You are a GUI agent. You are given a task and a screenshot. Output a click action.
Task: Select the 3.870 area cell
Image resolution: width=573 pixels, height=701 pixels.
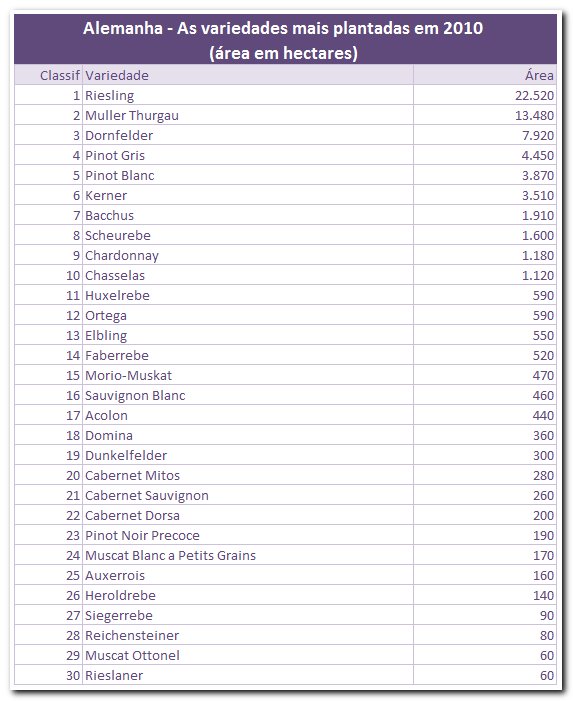click(x=485, y=175)
